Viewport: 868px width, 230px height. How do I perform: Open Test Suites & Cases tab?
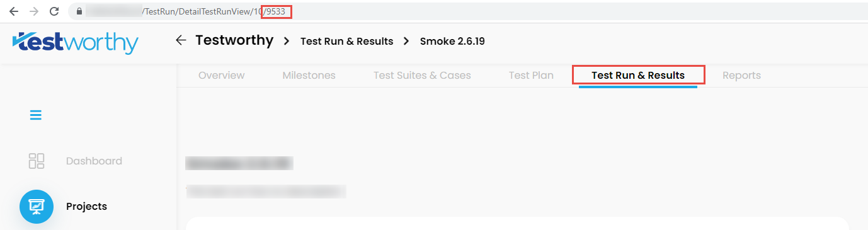[422, 76]
